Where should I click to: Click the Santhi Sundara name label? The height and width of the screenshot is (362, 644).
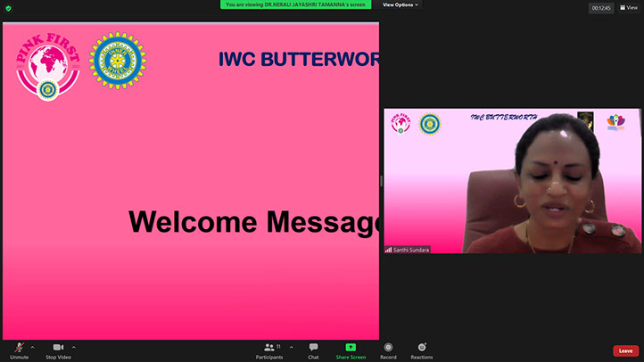point(410,250)
